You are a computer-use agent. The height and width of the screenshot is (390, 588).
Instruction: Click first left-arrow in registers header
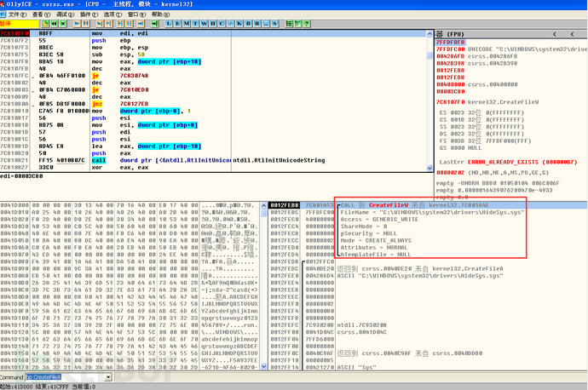tap(554, 34)
